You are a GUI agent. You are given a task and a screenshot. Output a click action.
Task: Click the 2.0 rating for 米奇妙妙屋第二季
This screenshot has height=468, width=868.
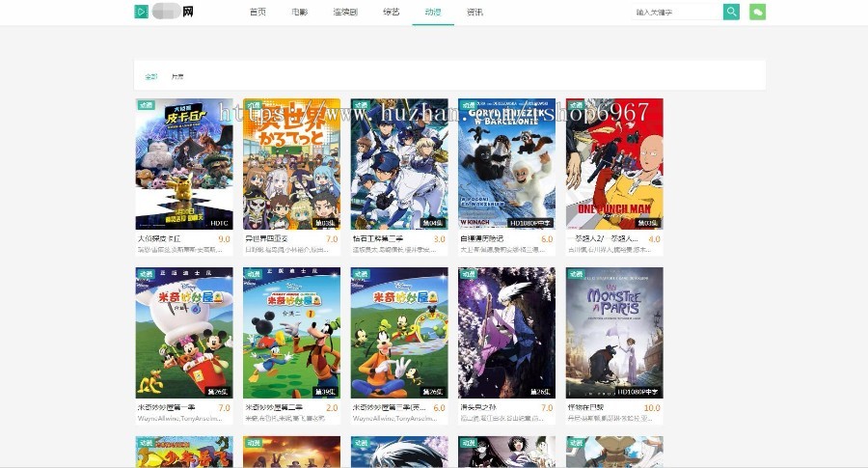coord(332,407)
